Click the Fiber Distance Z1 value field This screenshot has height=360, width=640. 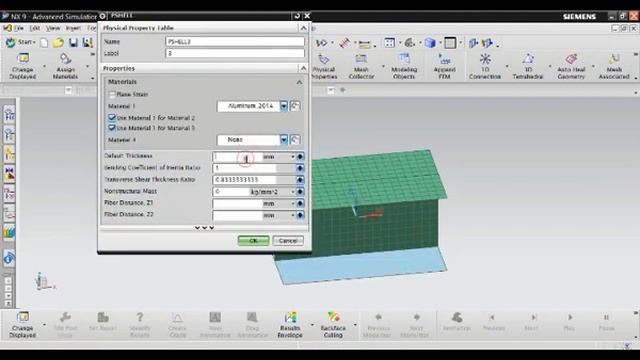[237, 203]
